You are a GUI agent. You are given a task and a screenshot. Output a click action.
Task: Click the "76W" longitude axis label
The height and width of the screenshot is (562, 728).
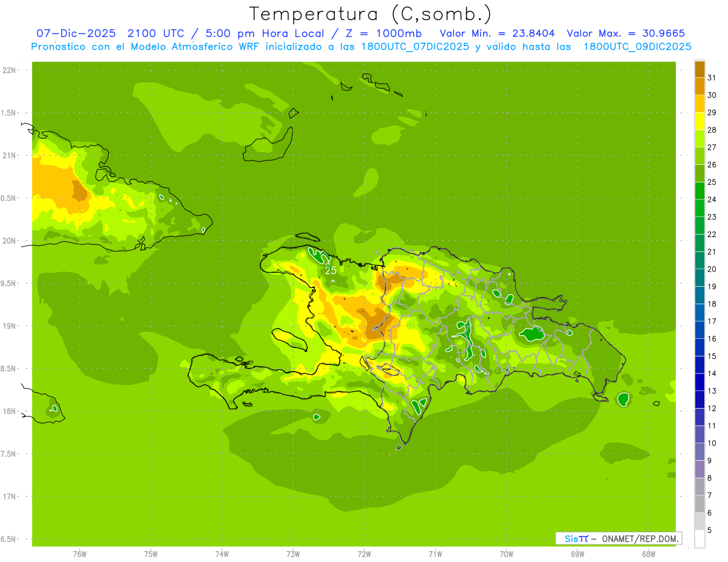click(x=79, y=554)
